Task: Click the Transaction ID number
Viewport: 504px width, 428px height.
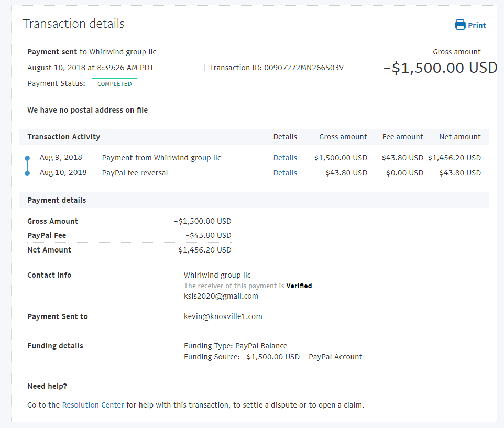Action: pos(304,68)
